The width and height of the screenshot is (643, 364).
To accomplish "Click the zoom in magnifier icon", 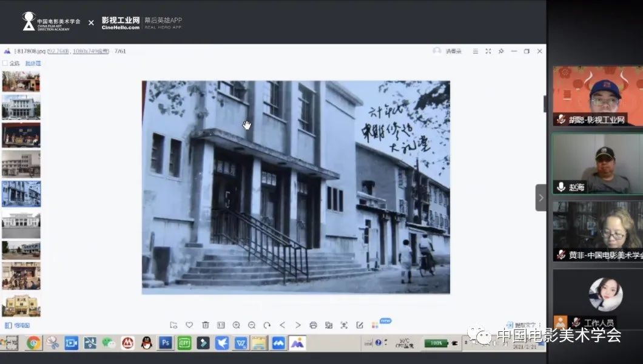I will pos(237,325).
